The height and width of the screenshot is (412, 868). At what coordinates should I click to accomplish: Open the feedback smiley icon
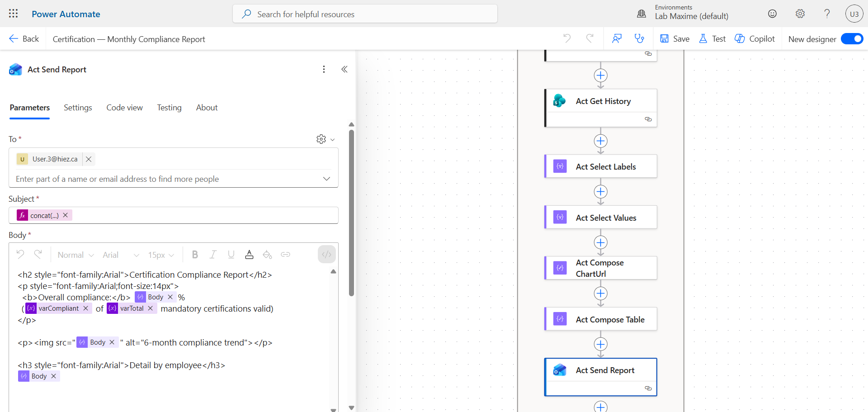pyautogui.click(x=773, y=14)
